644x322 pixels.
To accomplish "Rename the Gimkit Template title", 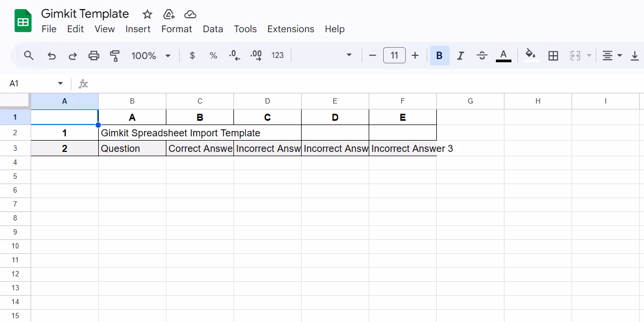I will [x=85, y=14].
